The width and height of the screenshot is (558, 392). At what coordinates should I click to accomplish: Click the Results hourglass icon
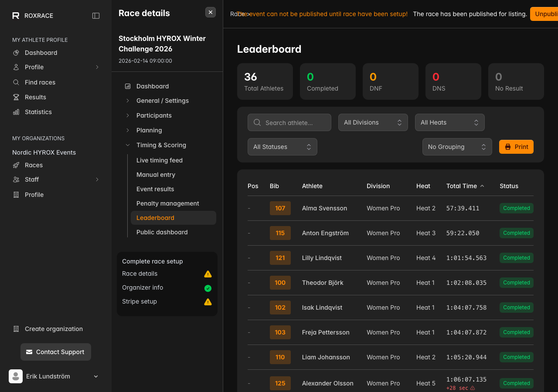pos(16,97)
